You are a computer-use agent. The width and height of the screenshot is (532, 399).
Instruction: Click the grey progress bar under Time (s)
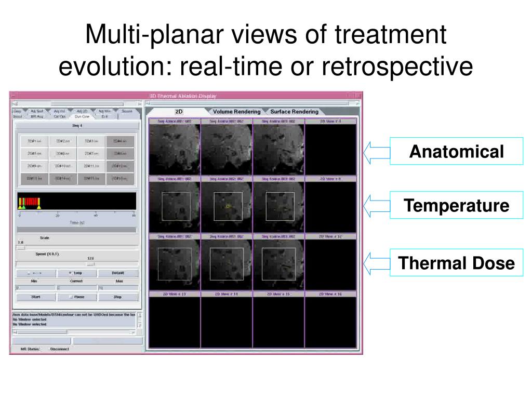tap(77, 230)
